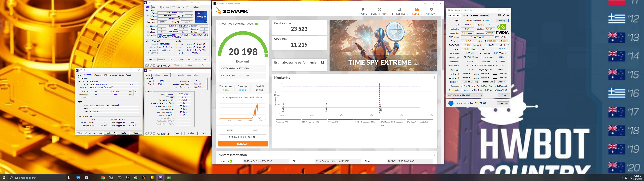Click Intel Core logo in CPU-Z
644x181 pixels.
[201, 17]
